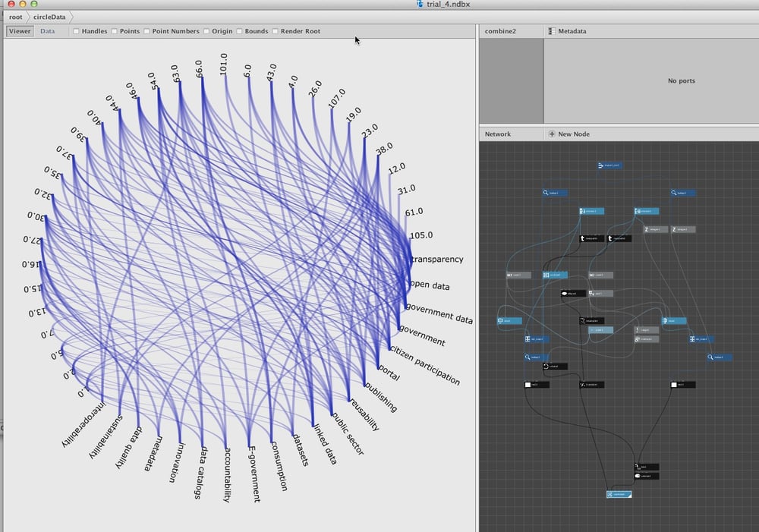Select the resample1 node in the network
Image resolution: width=759 pixels, height=532 pixels.
(591, 321)
